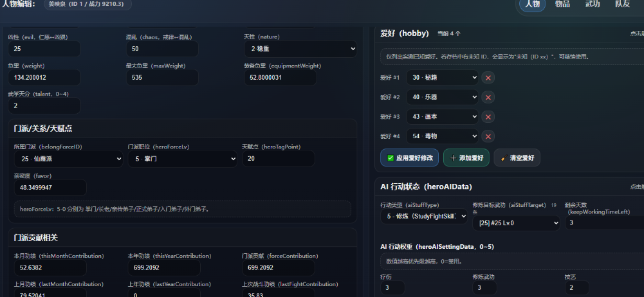Click the heroForceLv rank explanation note
This screenshot has width=644, height=297.
(182, 209)
